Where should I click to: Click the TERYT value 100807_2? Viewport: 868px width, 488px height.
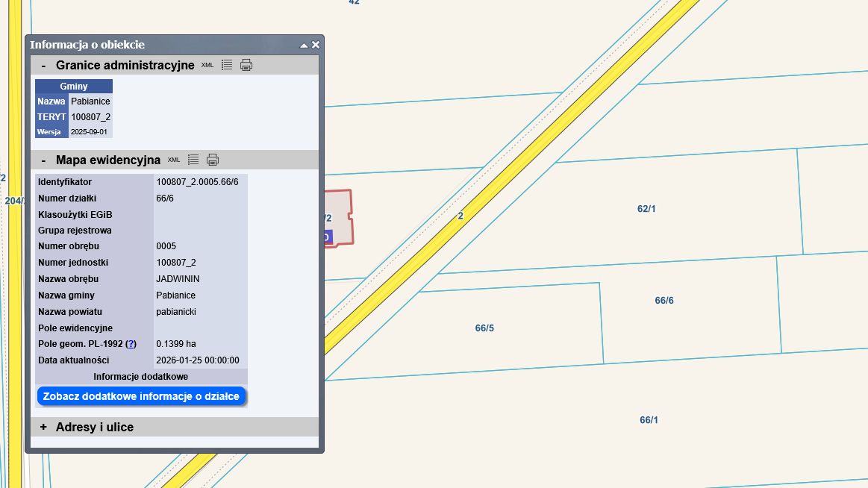click(90, 116)
